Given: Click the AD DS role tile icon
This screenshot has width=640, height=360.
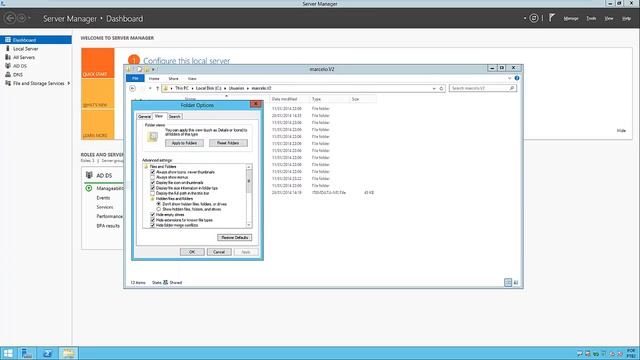Looking at the screenshot, I should (x=89, y=175).
